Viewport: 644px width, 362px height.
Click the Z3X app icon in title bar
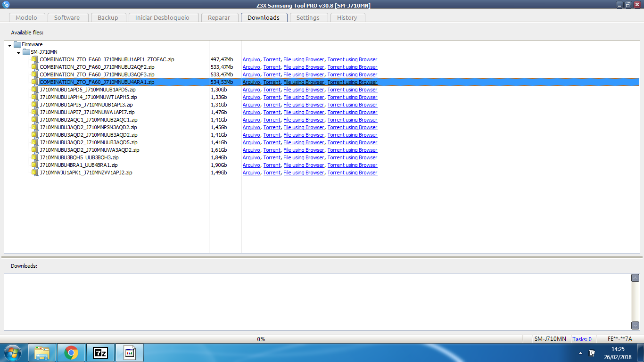[x=6, y=5]
